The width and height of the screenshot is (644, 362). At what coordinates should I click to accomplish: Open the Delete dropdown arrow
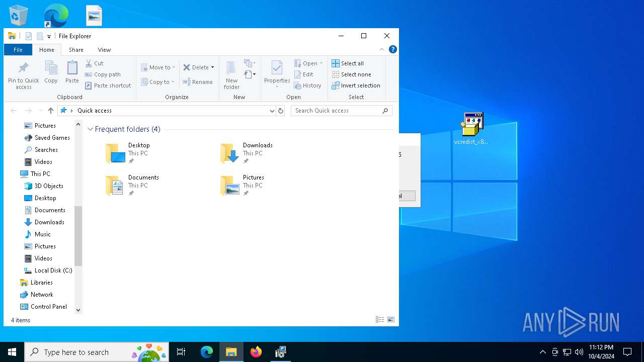click(x=212, y=67)
